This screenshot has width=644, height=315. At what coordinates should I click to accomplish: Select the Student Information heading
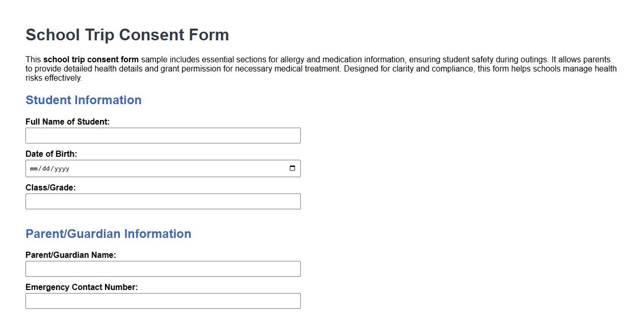pos(83,100)
